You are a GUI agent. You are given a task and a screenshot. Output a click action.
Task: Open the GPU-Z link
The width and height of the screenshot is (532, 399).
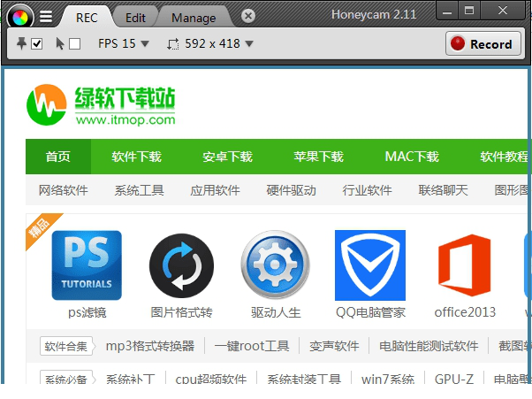pos(454,379)
